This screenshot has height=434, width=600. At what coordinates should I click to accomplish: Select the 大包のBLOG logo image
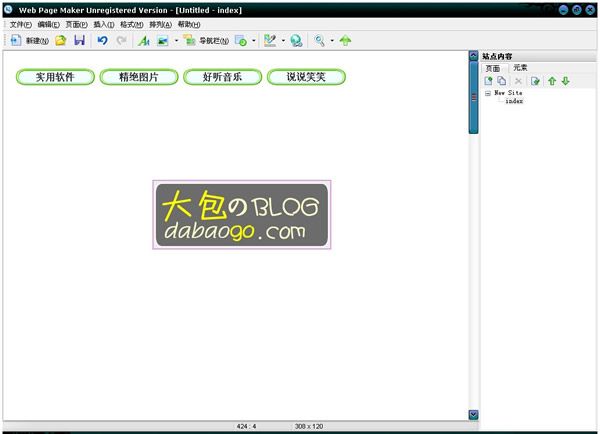tap(242, 215)
